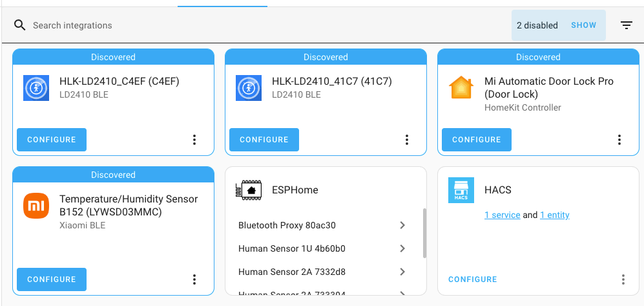The width and height of the screenshot is (644, 306).
Task: Click the Xiaomi BLE label
Action: [x=82, y=225]
